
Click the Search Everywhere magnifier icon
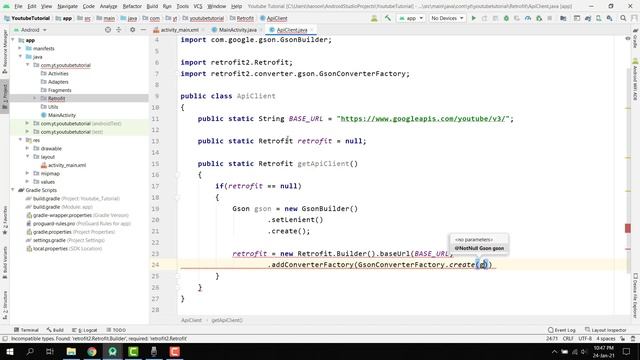click(x=623, y=18)
